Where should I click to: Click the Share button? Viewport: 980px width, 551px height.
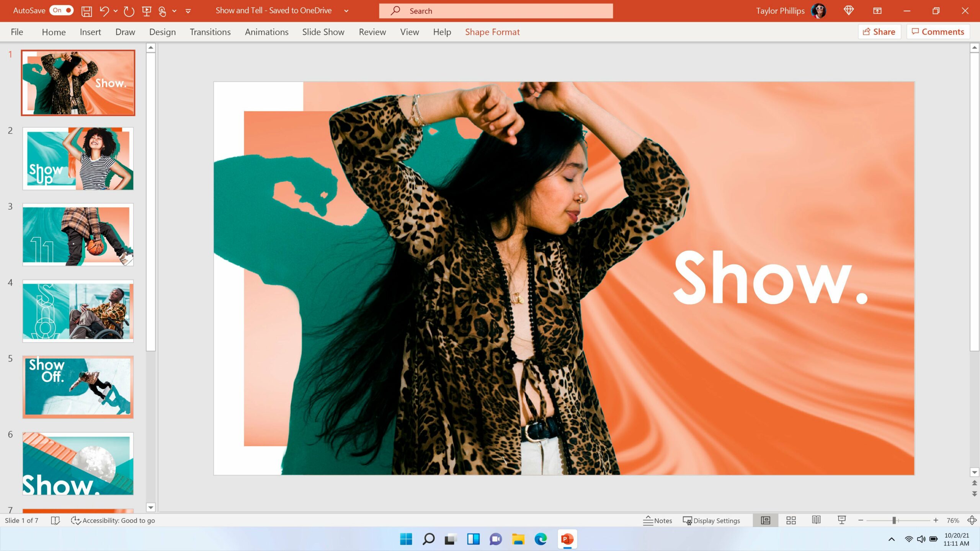tap(879, 31)
